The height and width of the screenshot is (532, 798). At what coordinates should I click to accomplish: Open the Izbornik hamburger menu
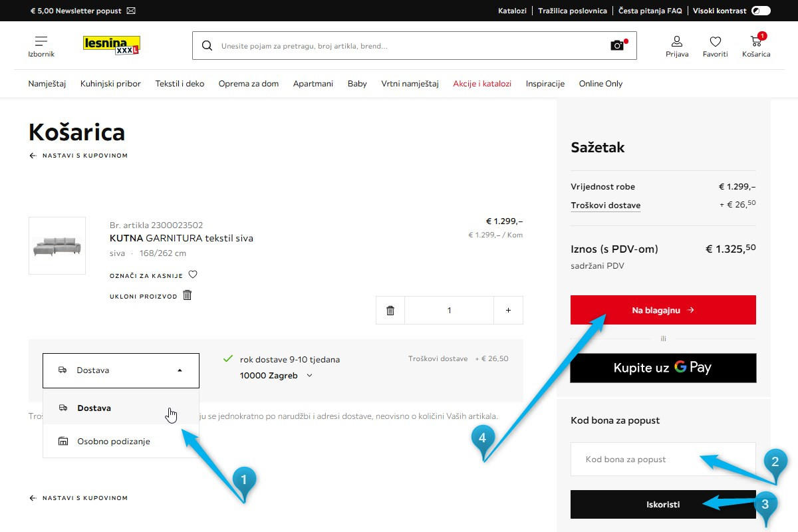pyautogui.click(x=41, y=46)
